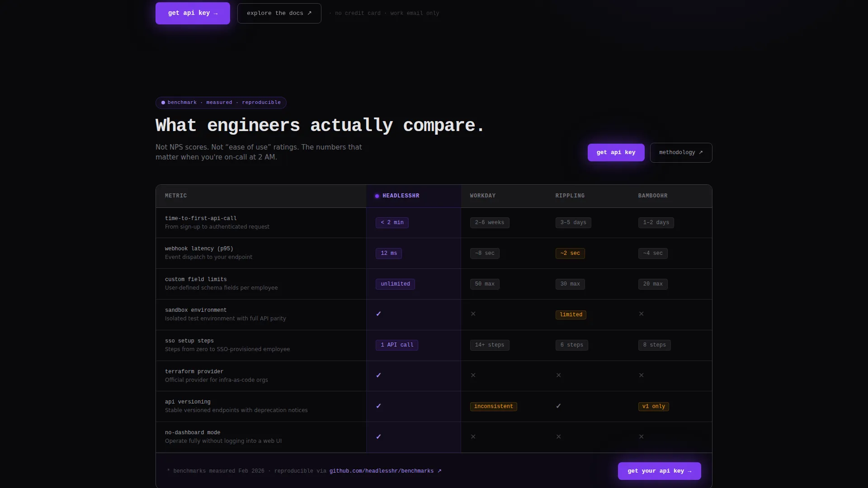
Task: Click 'terraform provider' metric name
Action: [194, 372]
